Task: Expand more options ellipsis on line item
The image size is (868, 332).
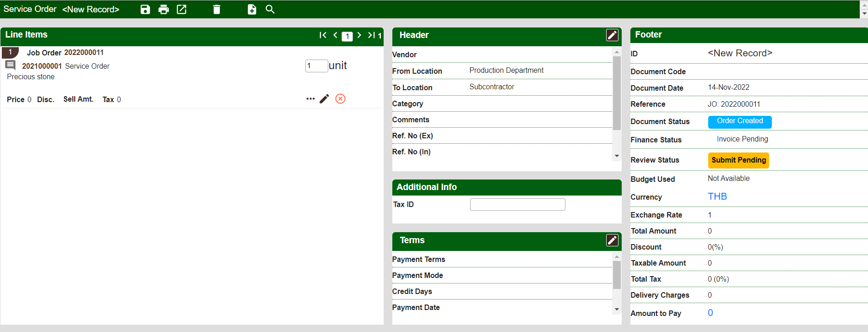Action: tap(310, 99)
